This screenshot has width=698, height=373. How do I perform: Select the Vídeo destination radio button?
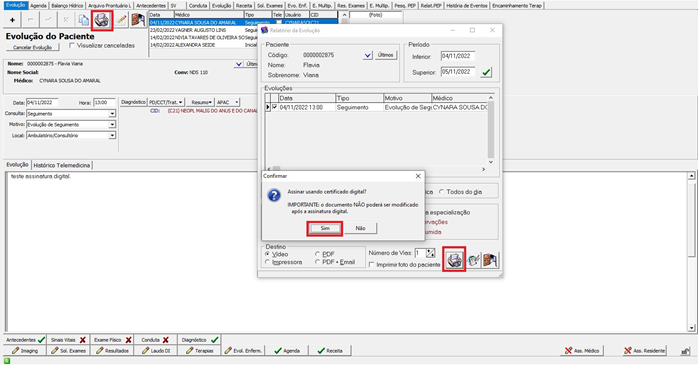[267, 254]
